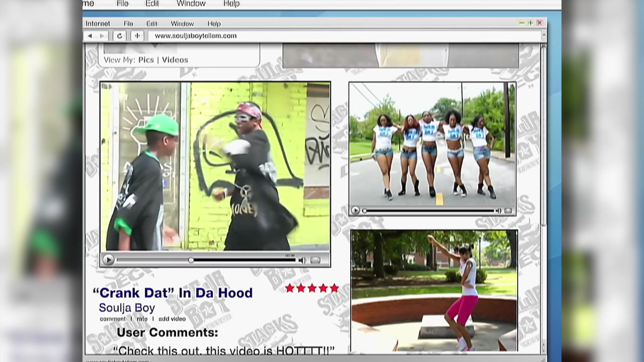The image size is (644, 362).
Task: Open the browser window's Window menu
Action: coord(182,24)
